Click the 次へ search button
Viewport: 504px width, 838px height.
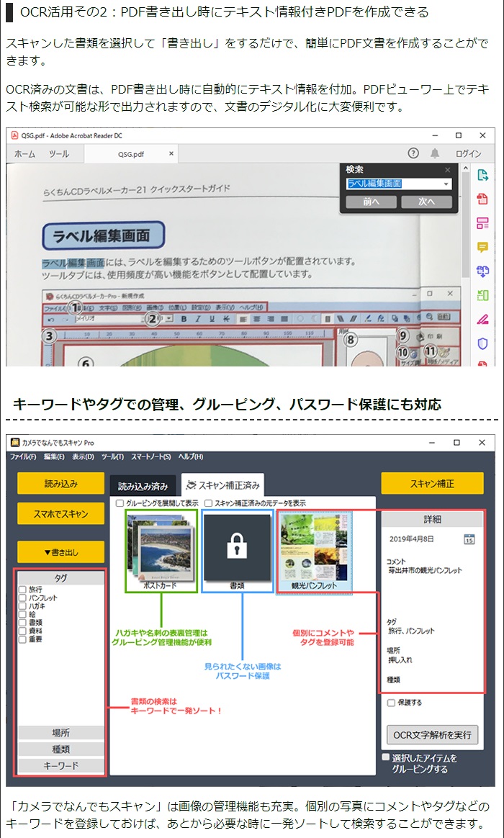pos(426,202)
